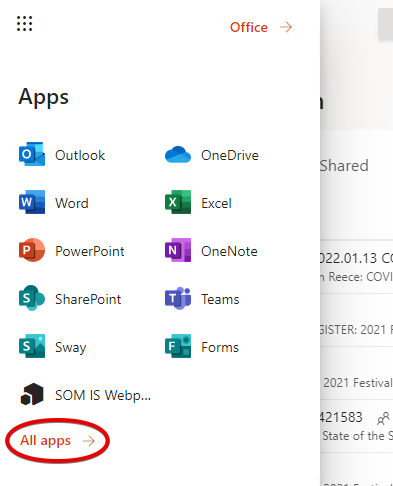This screenshot has width=393, height=486.
Task: Open the 421583 document row in background
Action: click(357, 426)
